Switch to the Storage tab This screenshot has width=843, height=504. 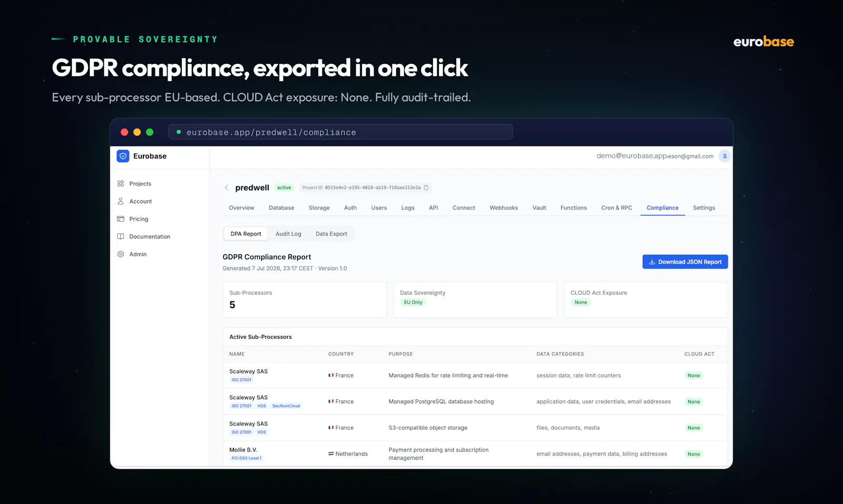[319, 208]
